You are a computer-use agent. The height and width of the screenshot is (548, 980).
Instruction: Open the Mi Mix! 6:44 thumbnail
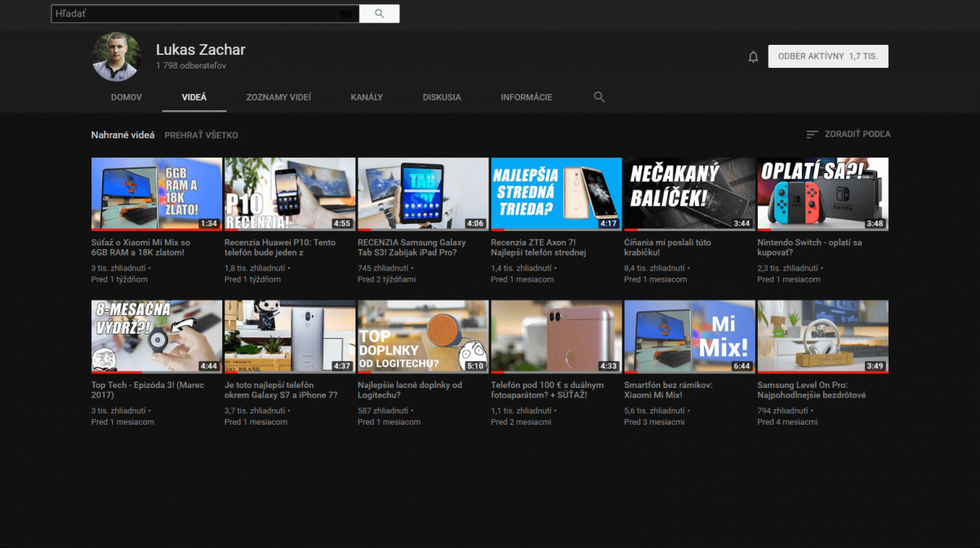pos(689,336)
